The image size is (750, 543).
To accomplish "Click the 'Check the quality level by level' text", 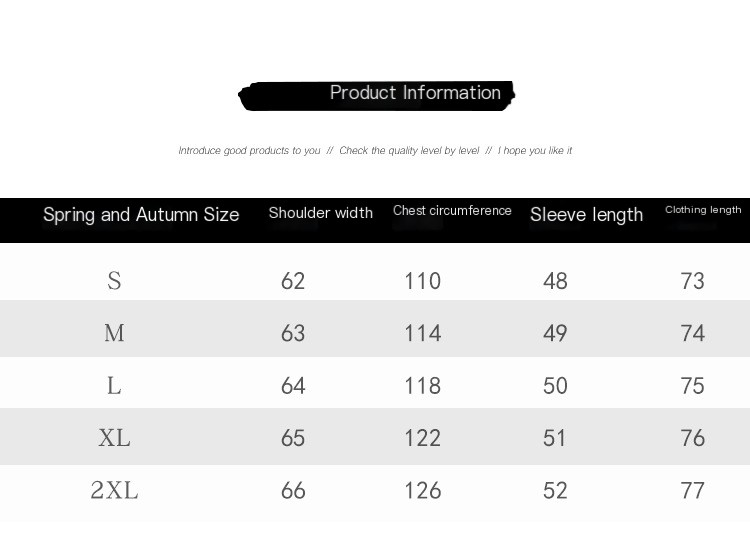I will pyautogui.click(x=409, y=151).
